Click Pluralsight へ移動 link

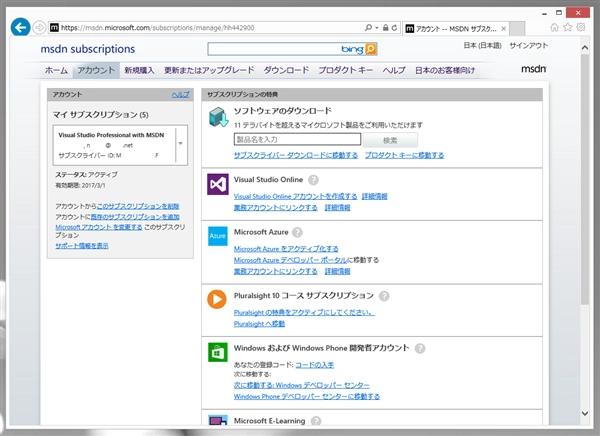(x=259, y=324)
